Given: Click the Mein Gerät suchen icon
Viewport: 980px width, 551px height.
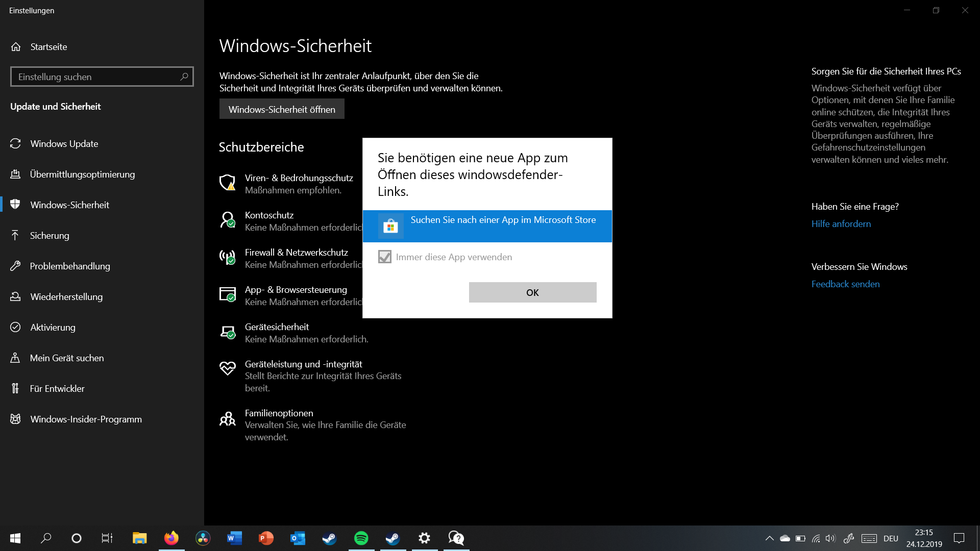Looking at the screenshot, I should click(x=15, y=358).
